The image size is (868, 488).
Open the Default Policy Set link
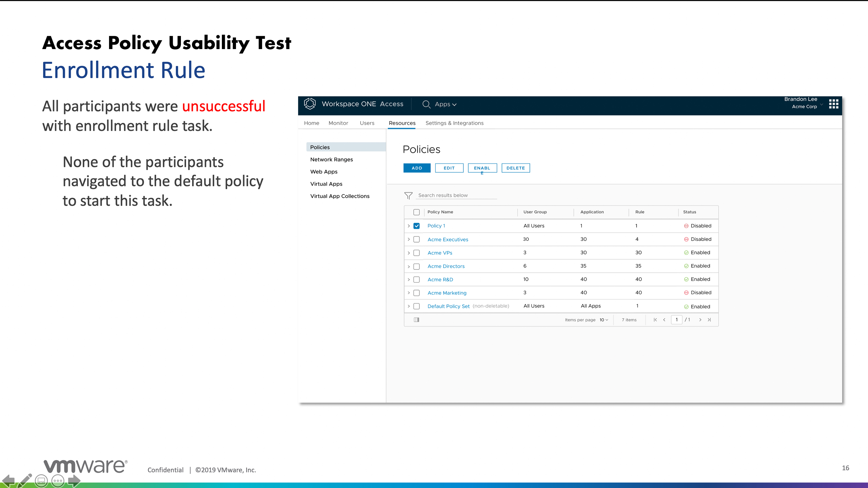pos(448,306)
